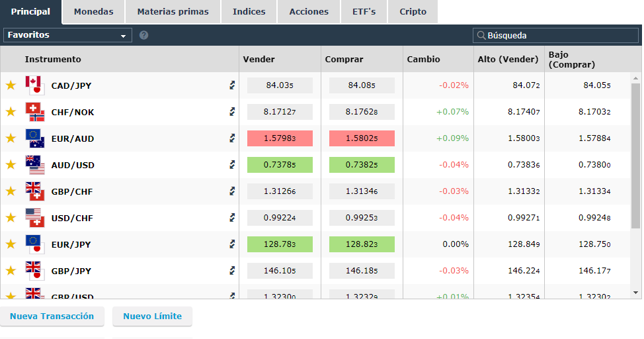Remove EUR/JPY star from favorites
The height and width of the screenshot is (339, 644).
coord(11,244)
